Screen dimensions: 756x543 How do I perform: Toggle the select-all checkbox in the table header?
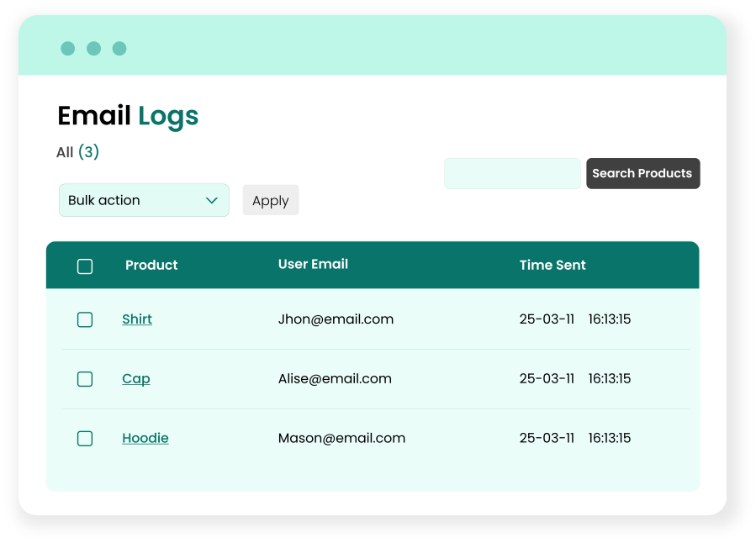pos(85,266)
